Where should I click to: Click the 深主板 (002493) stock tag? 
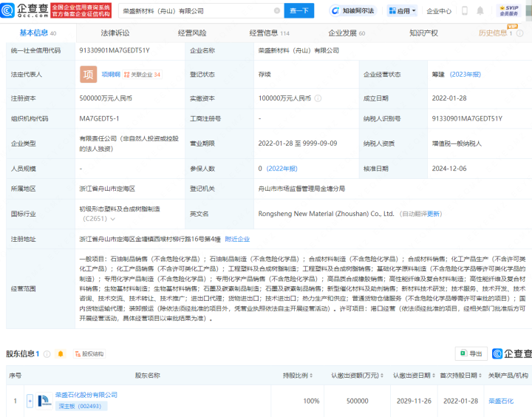[81, 406]
